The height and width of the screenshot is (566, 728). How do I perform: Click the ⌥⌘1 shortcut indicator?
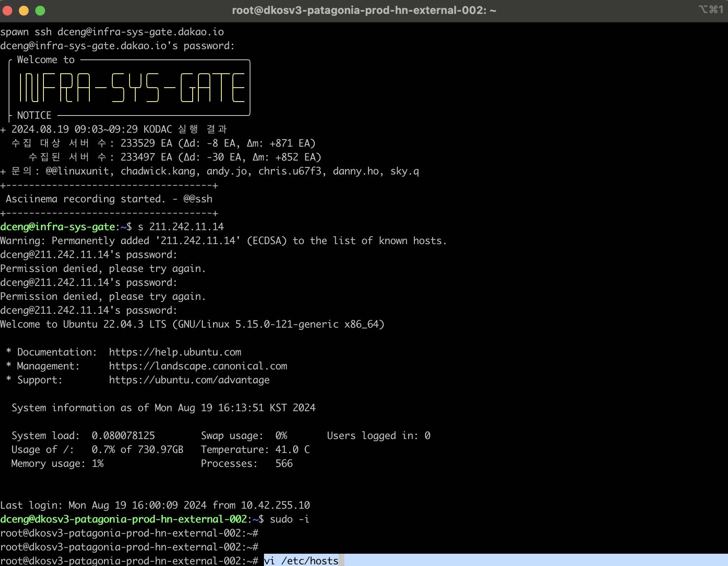711,9
